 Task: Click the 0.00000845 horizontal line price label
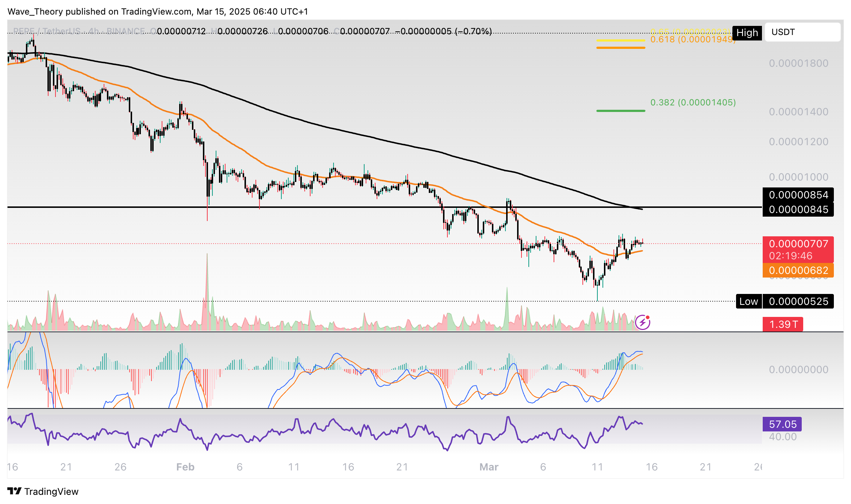point(798,210)
